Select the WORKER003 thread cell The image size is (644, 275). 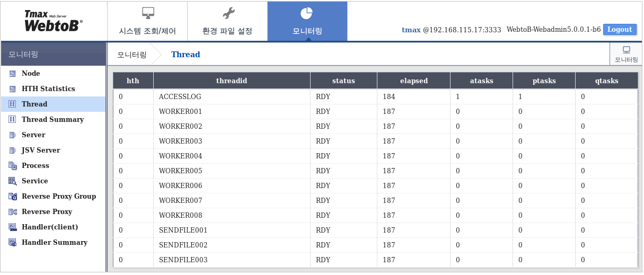pos(232,141)
